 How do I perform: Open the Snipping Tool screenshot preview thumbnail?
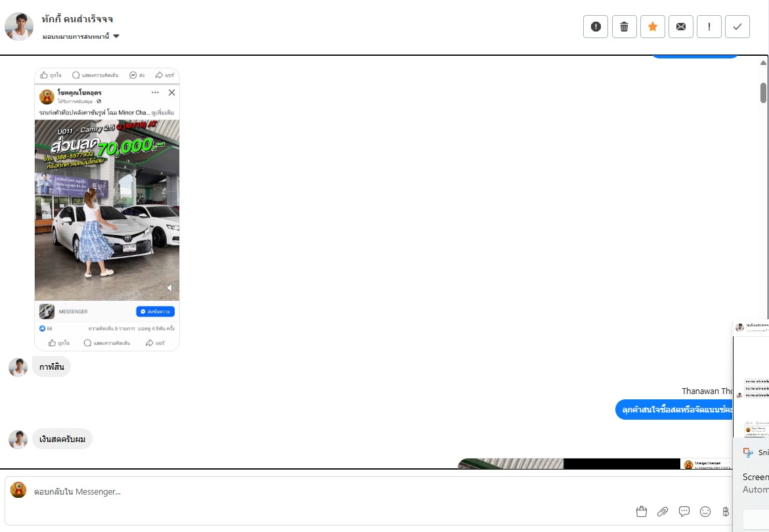click(751, 378)
